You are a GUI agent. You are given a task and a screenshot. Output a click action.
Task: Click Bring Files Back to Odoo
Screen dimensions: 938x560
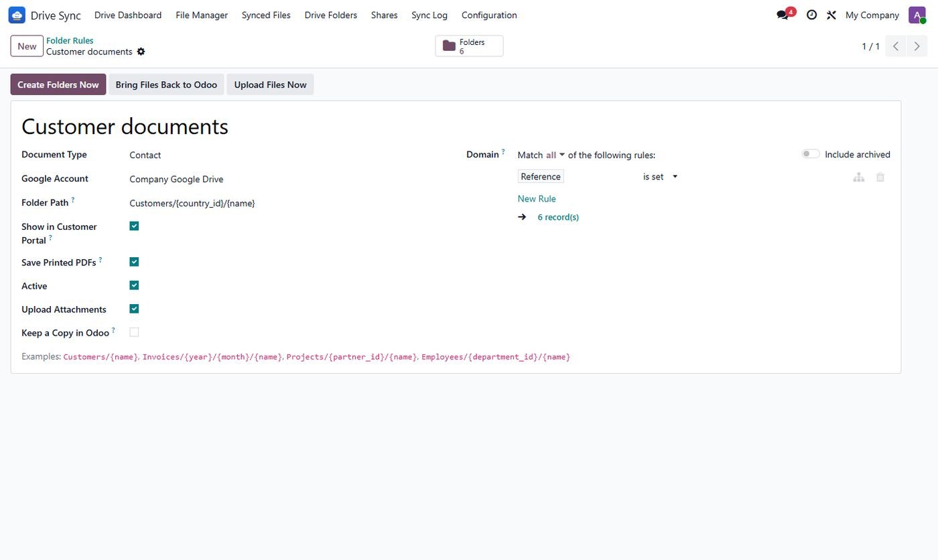click(x=166, y=84)
